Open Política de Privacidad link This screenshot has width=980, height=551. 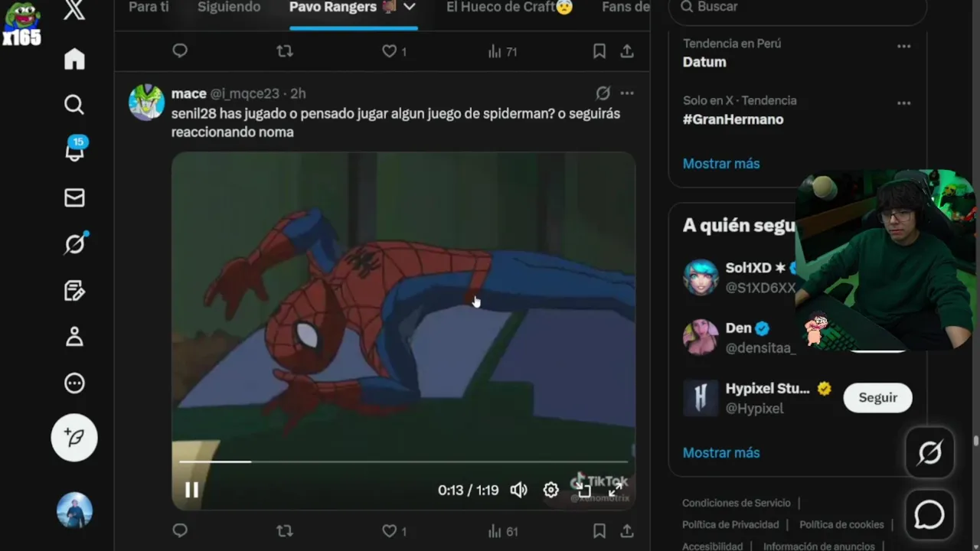click(730, 524)
